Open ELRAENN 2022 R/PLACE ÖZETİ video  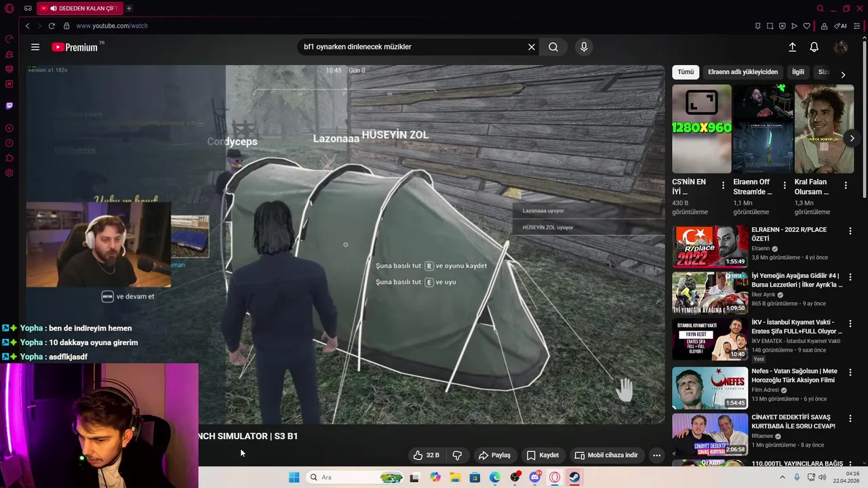(710, 247)
